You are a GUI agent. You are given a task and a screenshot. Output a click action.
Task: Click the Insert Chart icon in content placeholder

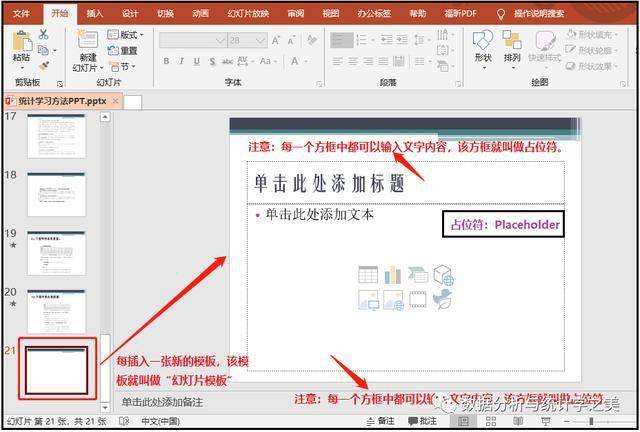[x=393, y=275]
